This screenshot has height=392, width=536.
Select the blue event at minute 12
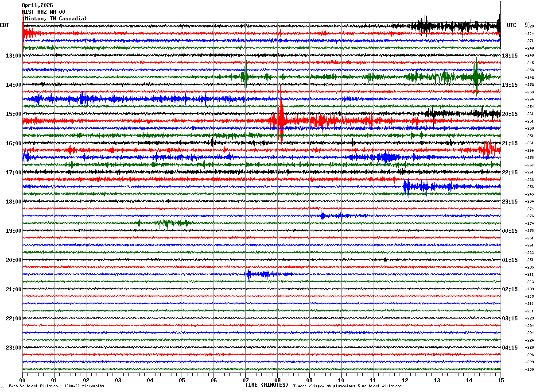[x=416, y=187]
